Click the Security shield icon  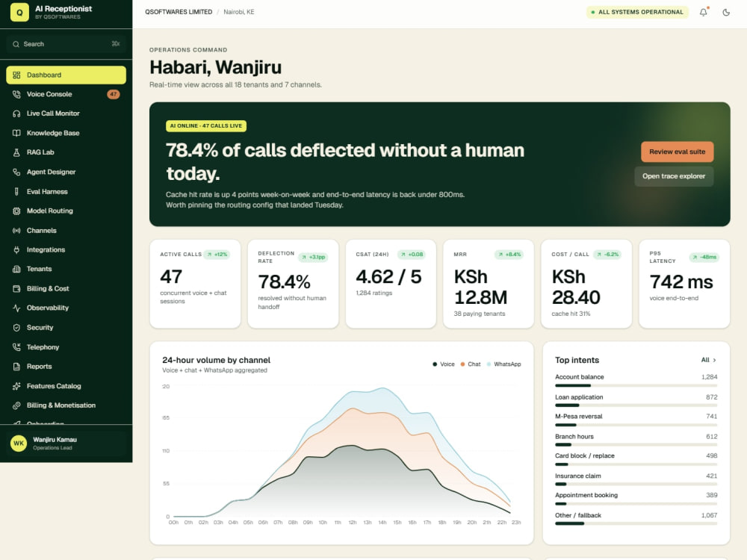point(16,328)
